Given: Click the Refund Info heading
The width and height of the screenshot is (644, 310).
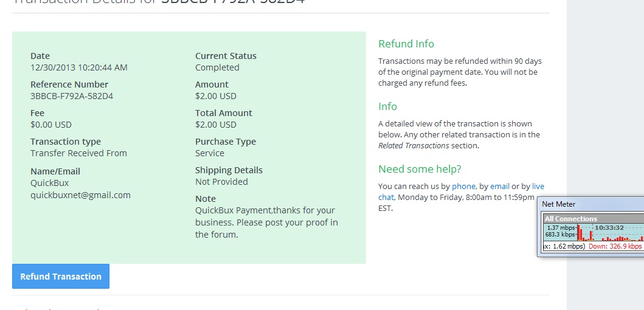Looking at the screenshot, I should click(x=406, y=44).
